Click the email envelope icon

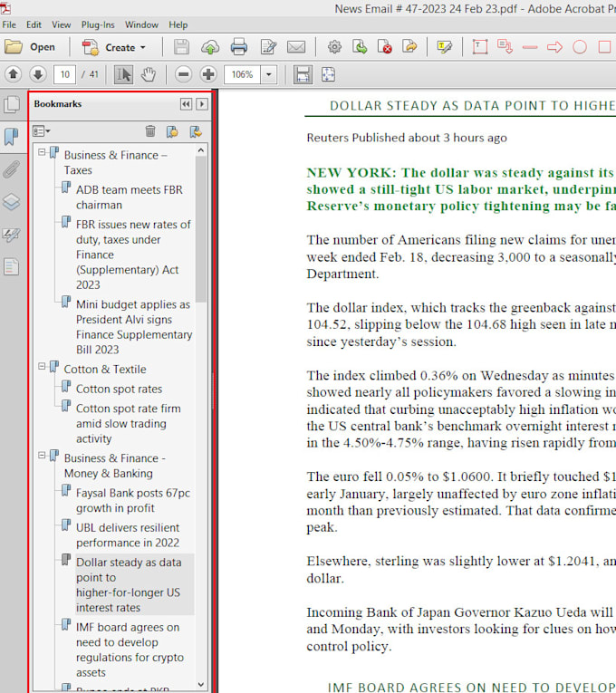coord(296,47)
